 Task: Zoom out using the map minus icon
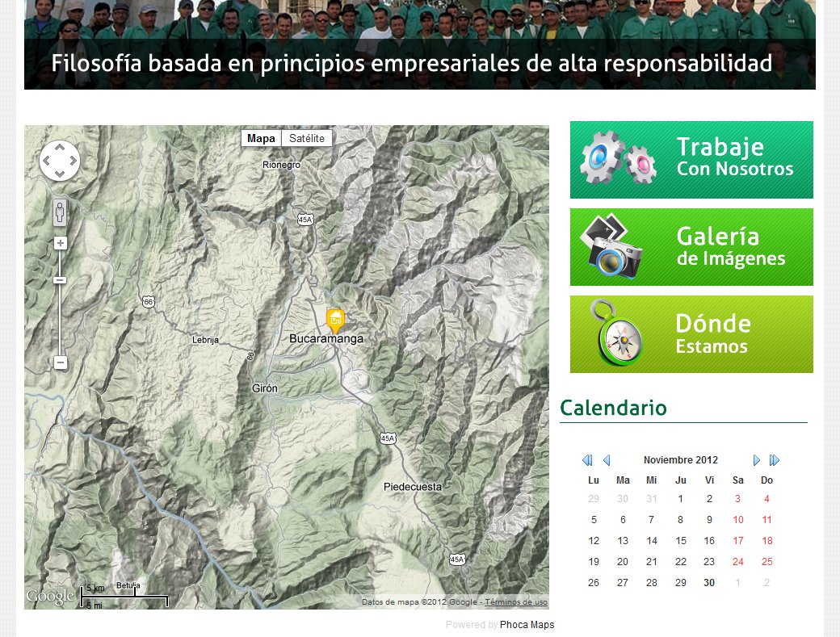[60, 362]
